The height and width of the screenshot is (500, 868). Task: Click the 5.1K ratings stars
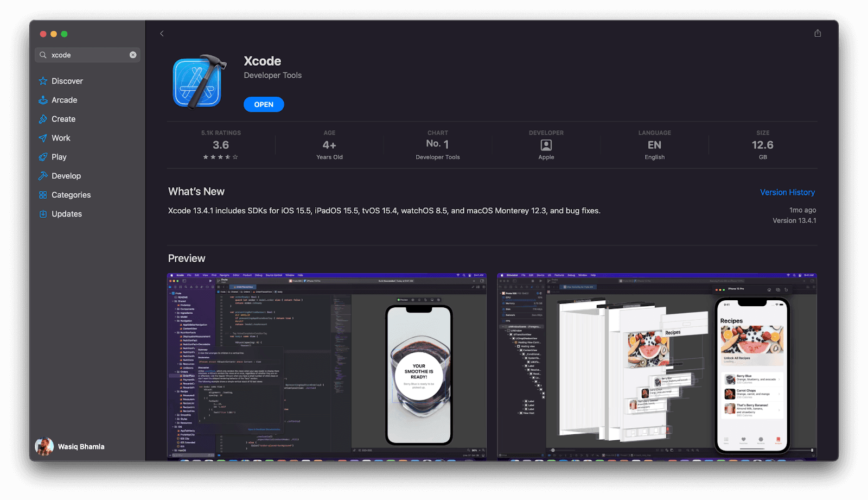pyautogui.click(x=220, y=156)
